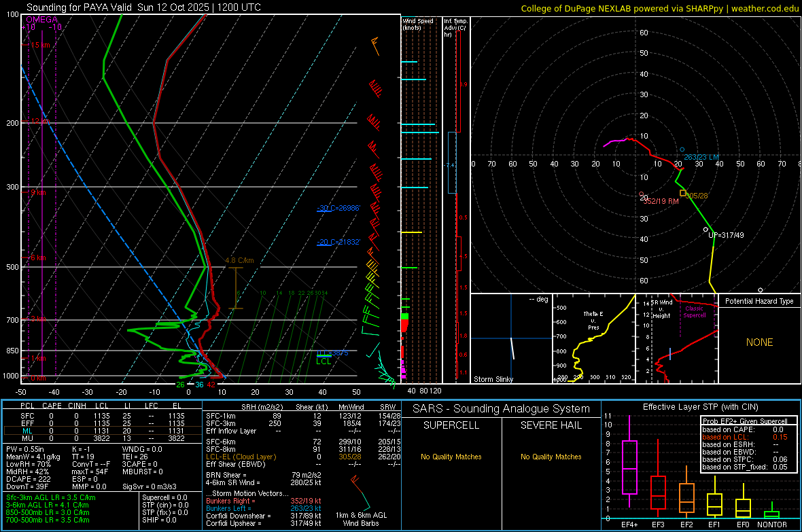Click the Prob EF2+ Given Supercell heading

coord(745,421)
